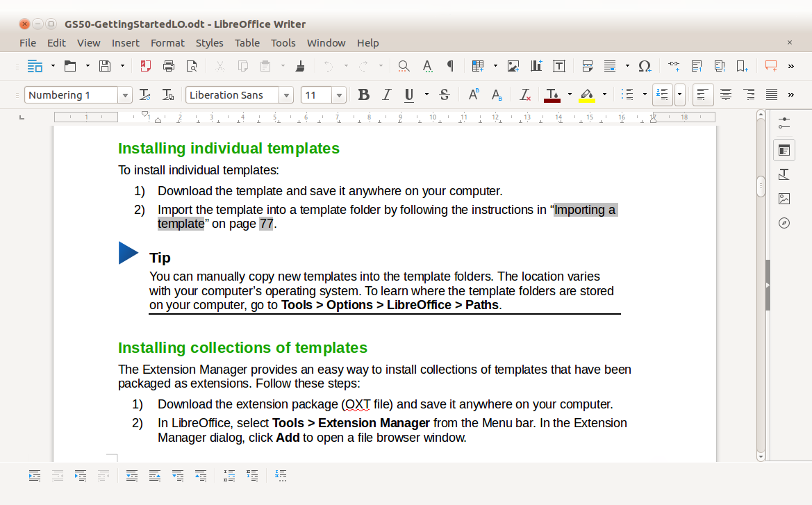The image size is (812, 505).
Task: Insert a hyperlink
Action: [673, 66]
